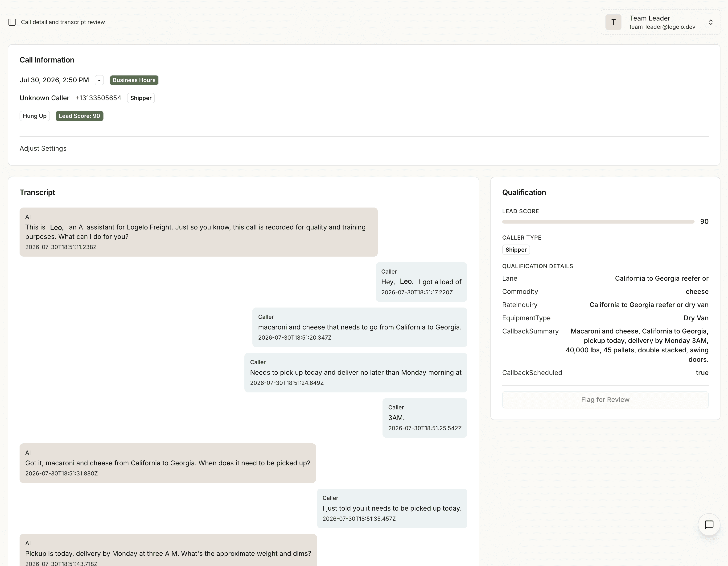Select caller message 'Hey, Leo. I got a load of'
The height and width of the screenshot is (566, 728).
421,282
